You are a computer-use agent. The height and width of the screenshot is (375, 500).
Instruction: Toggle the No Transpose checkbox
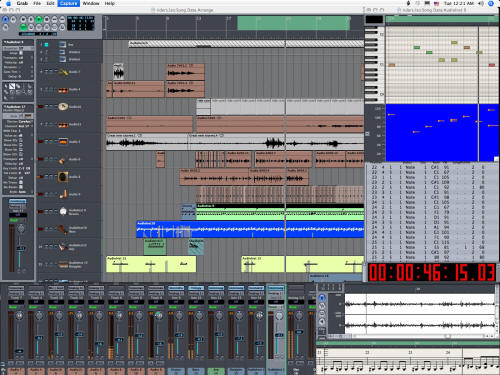pyautogui.click(x=21, y=182)
